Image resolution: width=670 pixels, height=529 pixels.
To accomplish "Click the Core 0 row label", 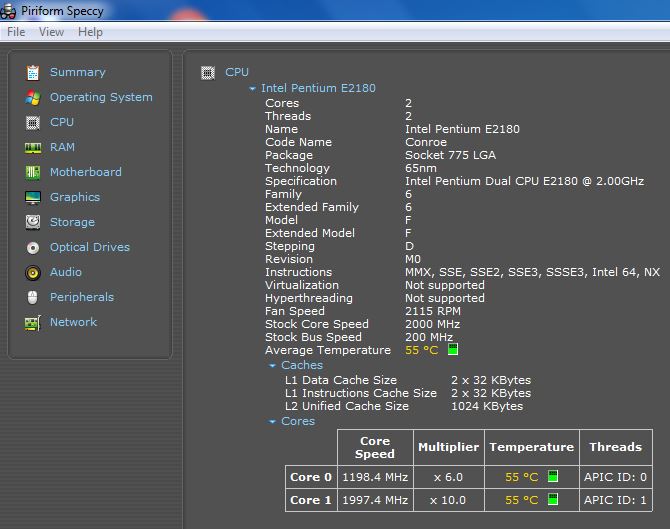I will [x=311, y=477].
